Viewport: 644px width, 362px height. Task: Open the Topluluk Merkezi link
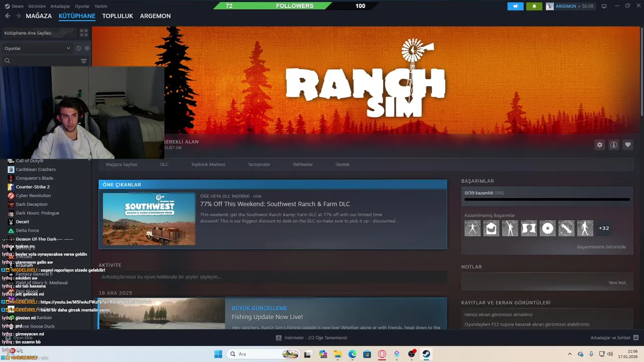click(208, 164)
